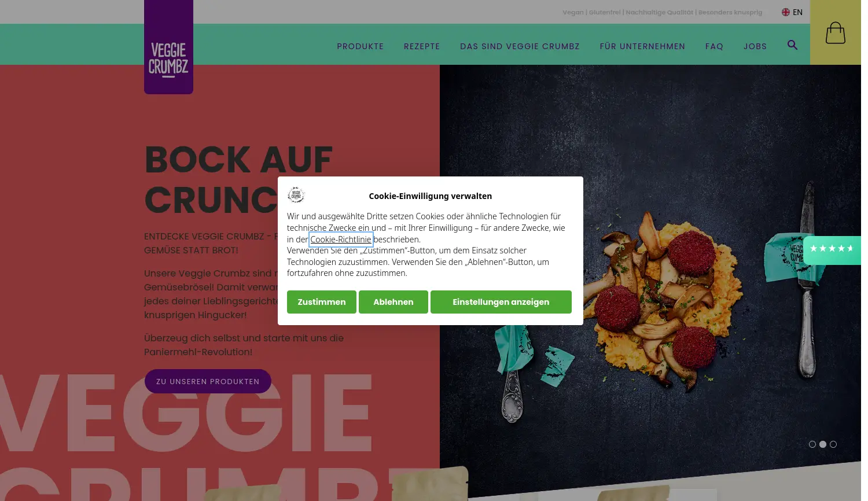
Task: Open the Cookie-Richtlinie link
Action: 341,239
